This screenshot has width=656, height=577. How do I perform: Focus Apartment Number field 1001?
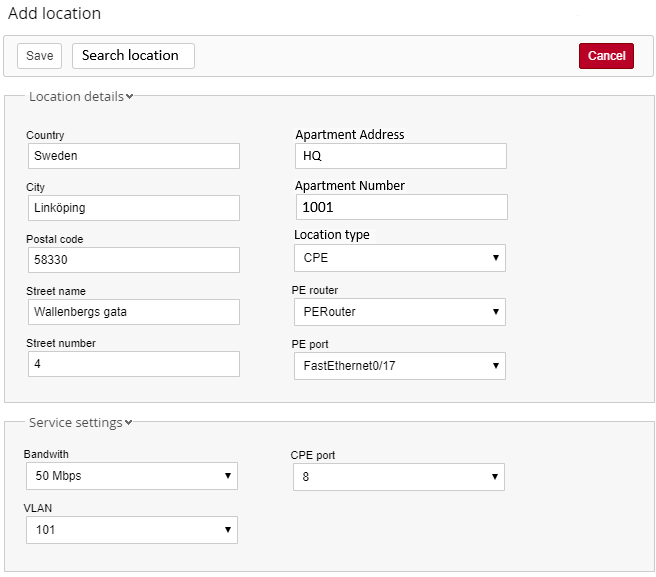tap(402, 207)
